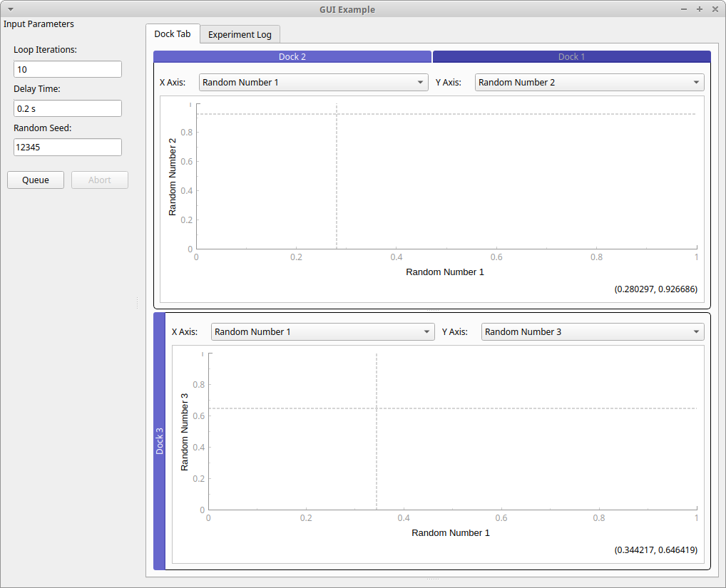
Task: Maximize the GUI Example window
Action: 699,9
